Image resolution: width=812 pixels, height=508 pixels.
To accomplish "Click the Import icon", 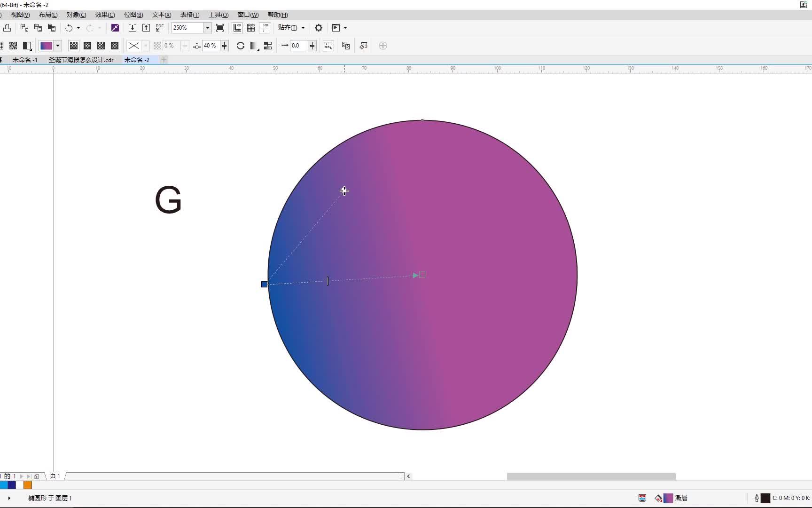I will click(x=133, y=28).
